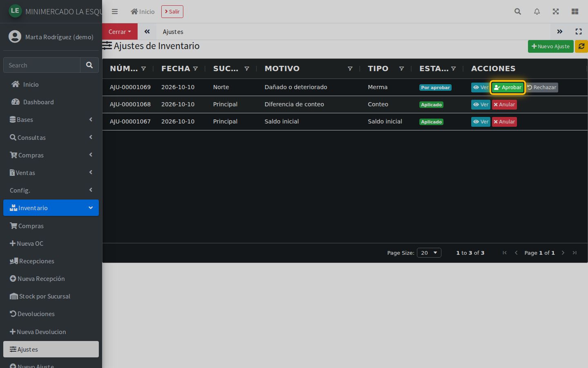Viewport: 588px width, 368px height.
Task: Click the Salir button
Action: [x=172, y=11]
